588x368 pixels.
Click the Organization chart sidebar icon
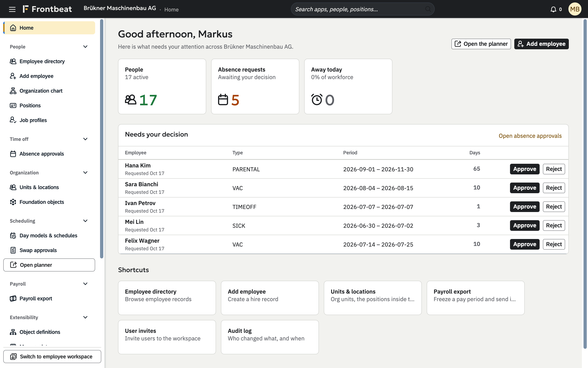[x=13, y=91]
